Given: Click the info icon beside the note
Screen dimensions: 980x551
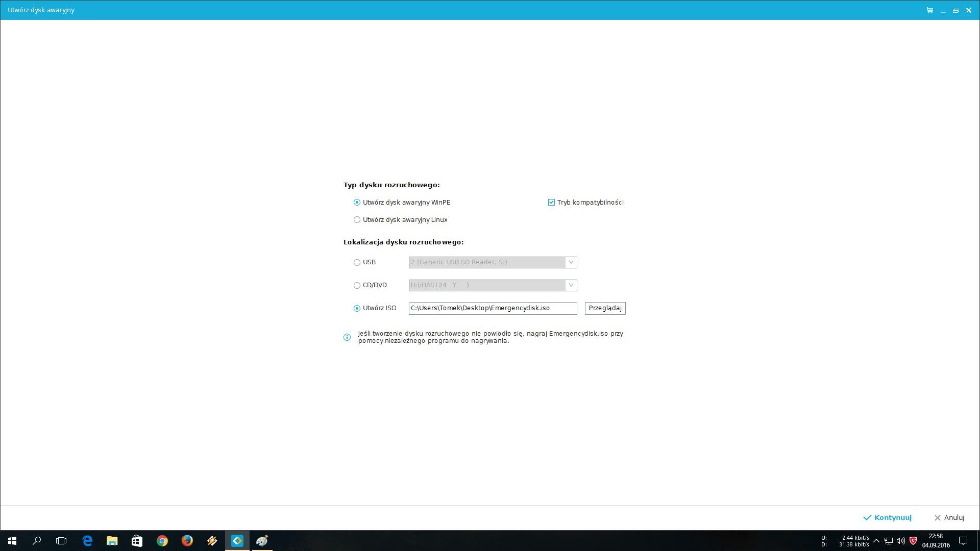Looking at the screenshot, I should click(x=347, y=337).
